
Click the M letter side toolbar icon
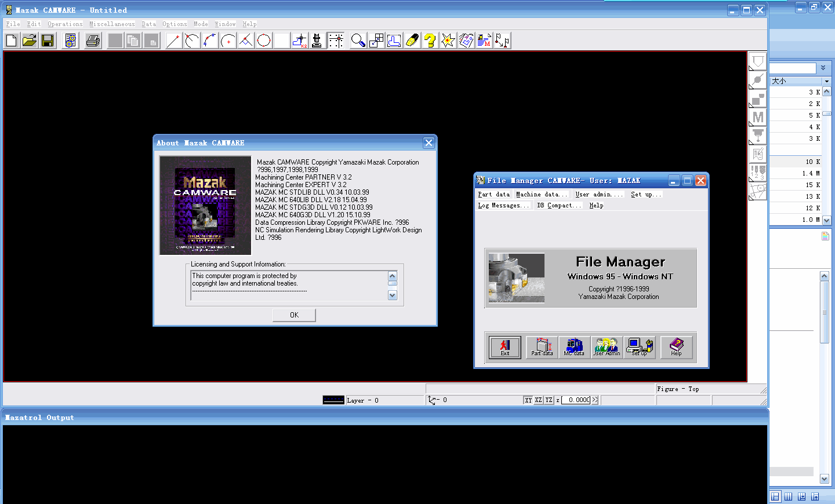758,117
